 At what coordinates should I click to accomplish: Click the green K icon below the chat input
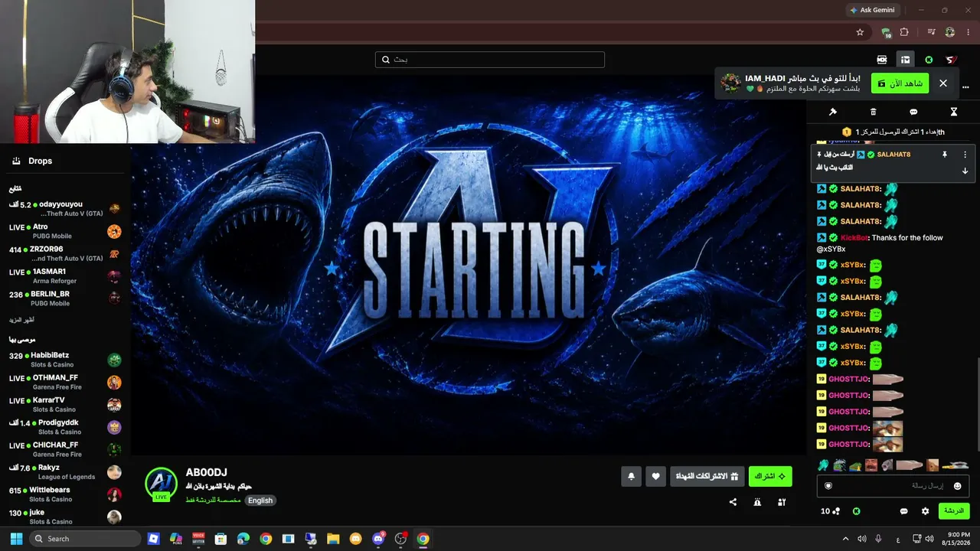[x=857, y=511]
